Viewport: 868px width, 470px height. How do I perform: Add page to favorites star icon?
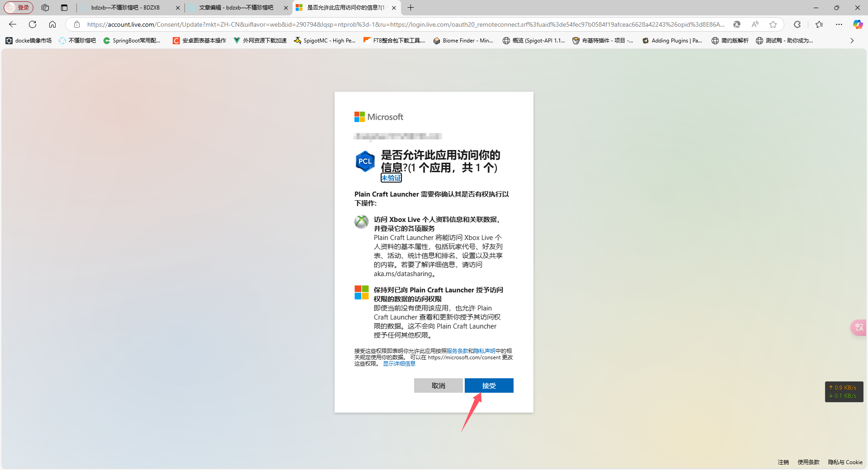click(773, 24)
